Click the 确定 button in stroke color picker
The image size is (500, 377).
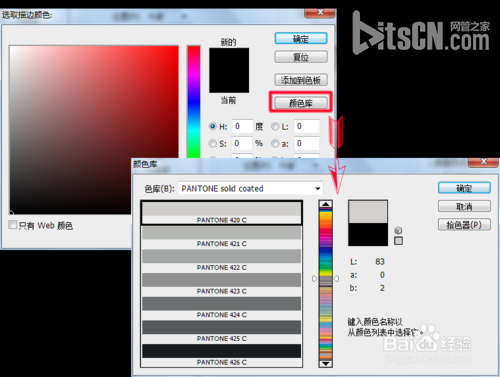pos(301,39)
